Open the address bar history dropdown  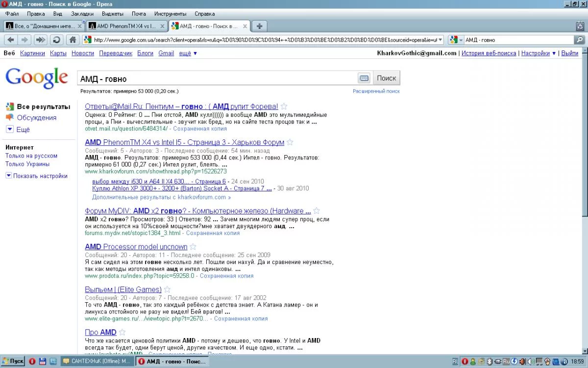(x=440, y=40)
